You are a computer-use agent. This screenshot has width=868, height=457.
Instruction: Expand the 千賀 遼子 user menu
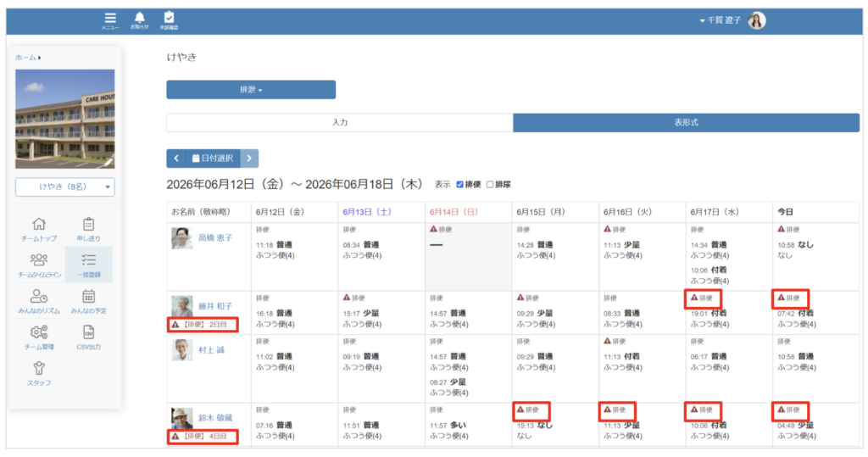pyautogui.click(x=721, y=20)
